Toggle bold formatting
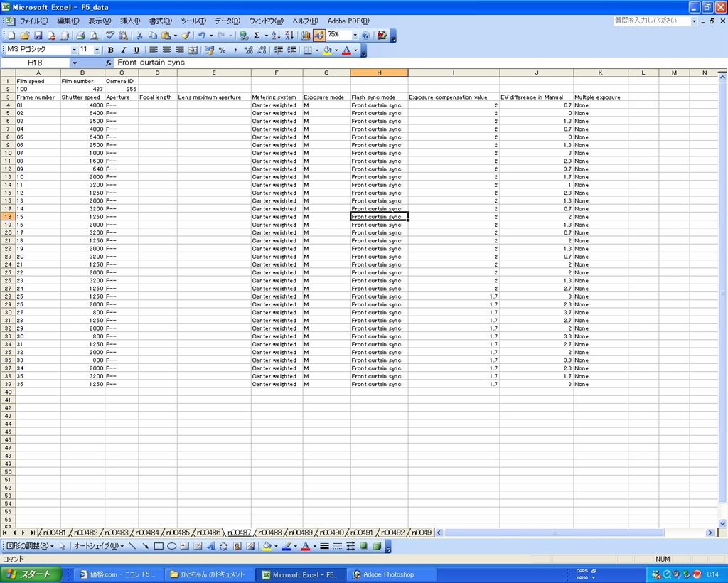Viewport: 728px width, 583px height. point(110,50)
